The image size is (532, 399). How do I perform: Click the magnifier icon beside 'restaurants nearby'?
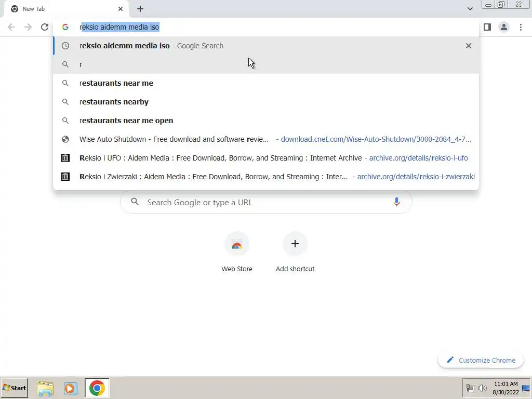click(65, 102)
